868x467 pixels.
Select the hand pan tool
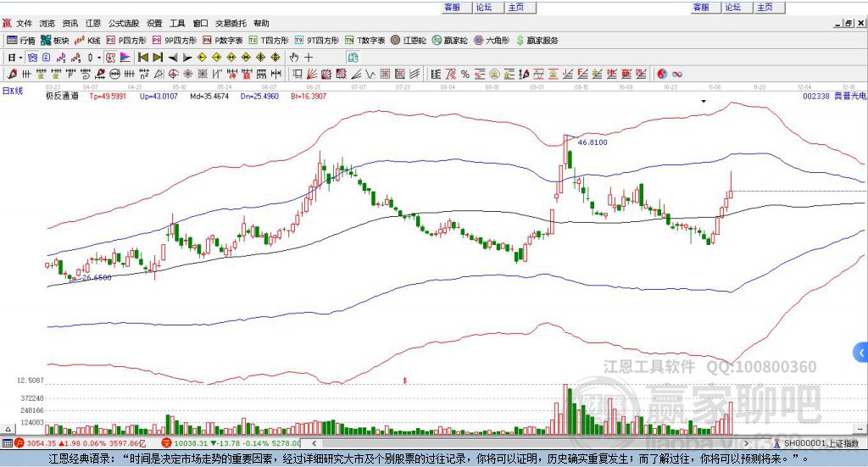pos(294,57)
